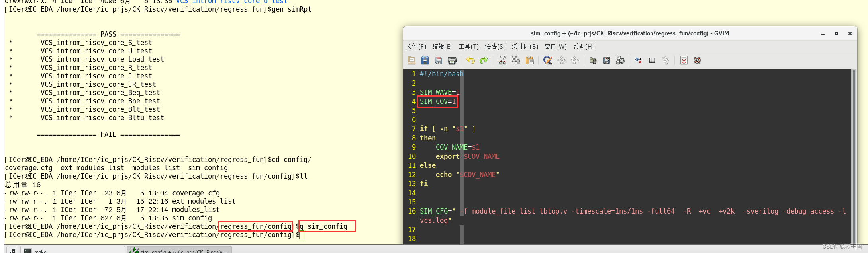Click the Find Next arrow icon

coord(561,60)
